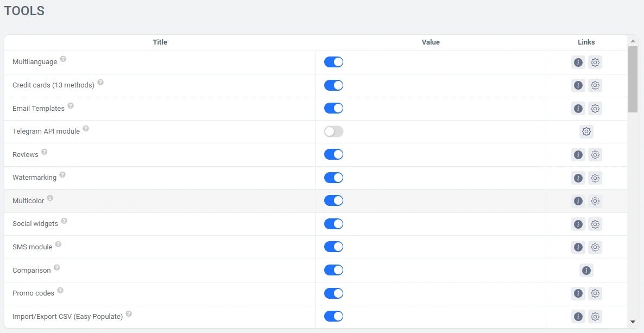Click info badge next to Multicolor title

point(50,198)
